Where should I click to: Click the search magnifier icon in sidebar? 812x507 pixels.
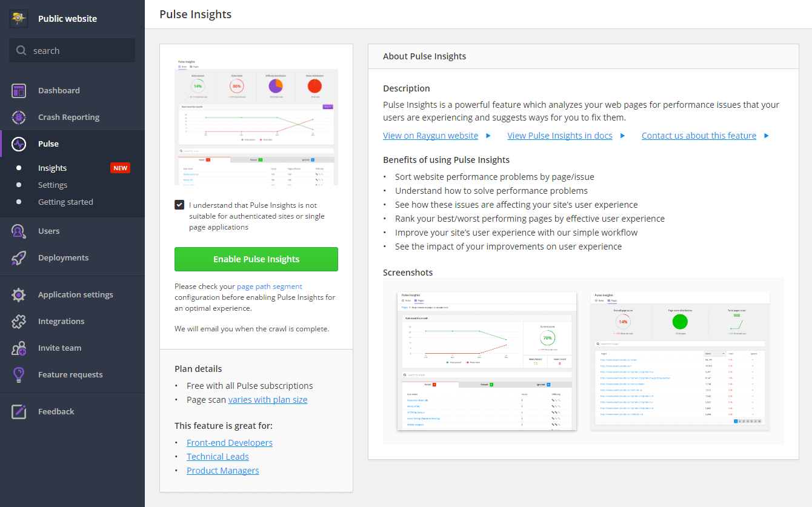[20, 50]
